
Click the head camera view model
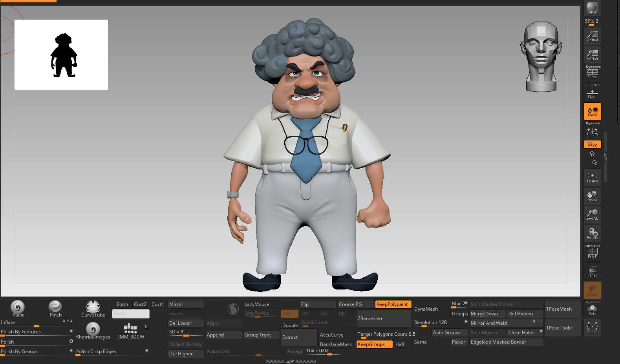coord(541,56)
